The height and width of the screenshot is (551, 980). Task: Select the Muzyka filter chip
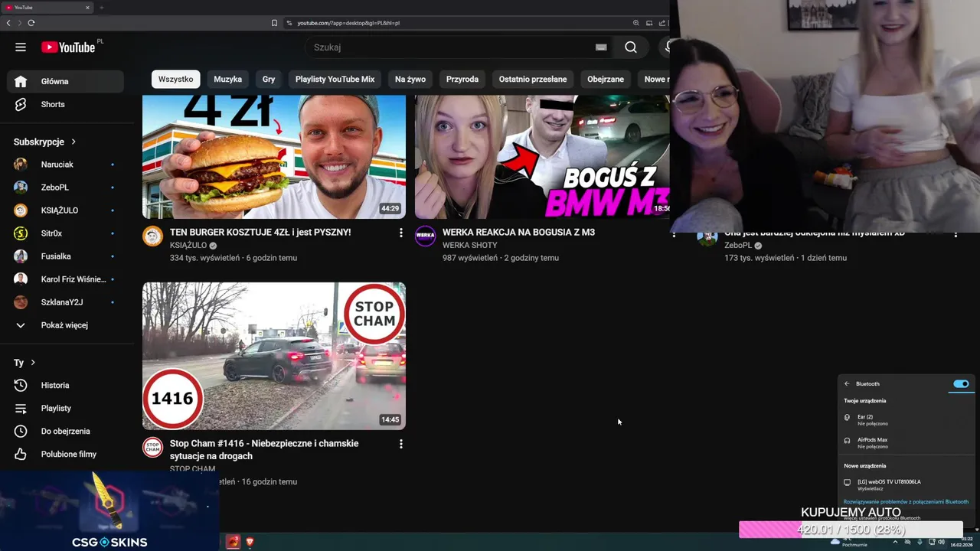pos(227,79)
